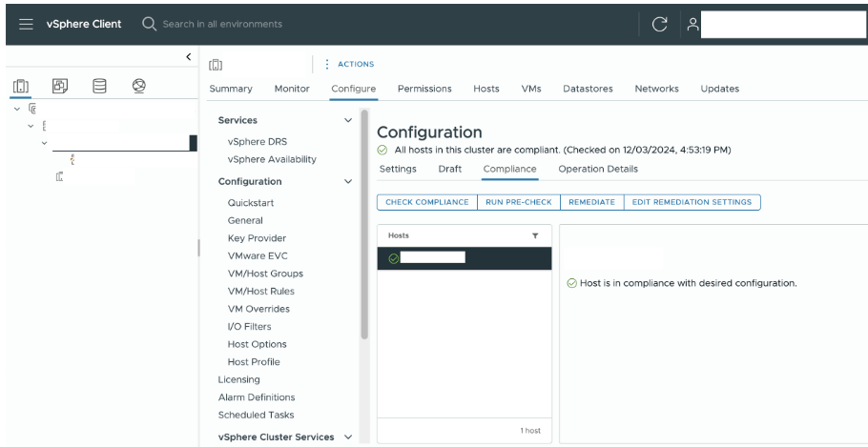Open the user account icon menu
Viewport: 868px width, 447px height.
point(695,23)
